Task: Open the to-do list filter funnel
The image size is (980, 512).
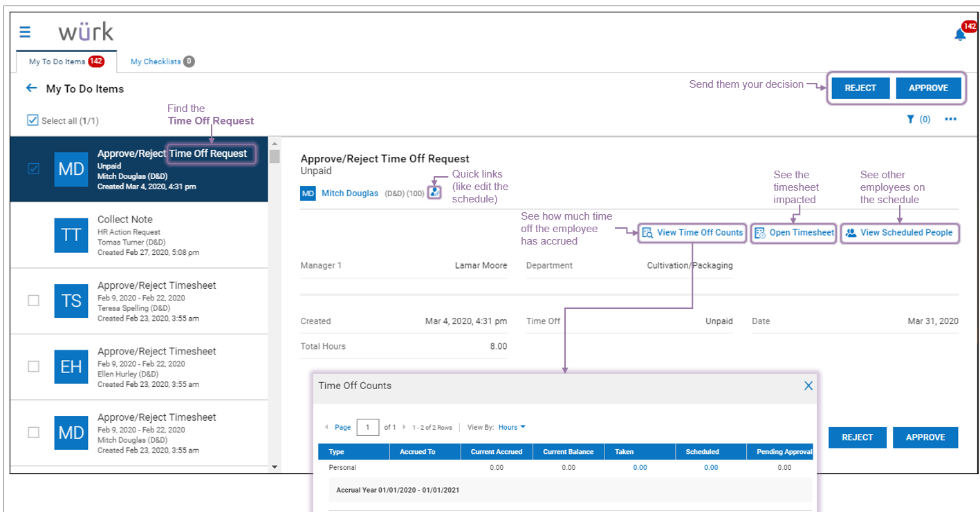Action: pyautogui.click(x=911, y=120)
